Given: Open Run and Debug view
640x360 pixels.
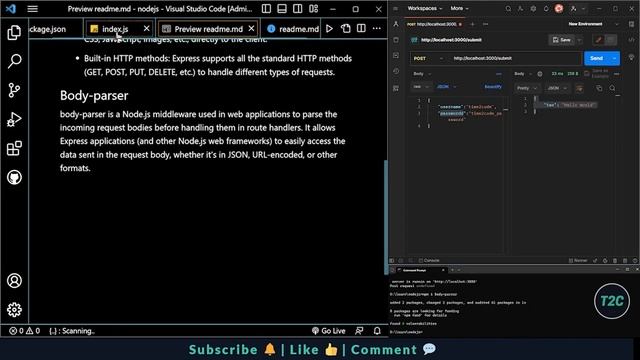Looking at the screenshot, I should point(14,120).
